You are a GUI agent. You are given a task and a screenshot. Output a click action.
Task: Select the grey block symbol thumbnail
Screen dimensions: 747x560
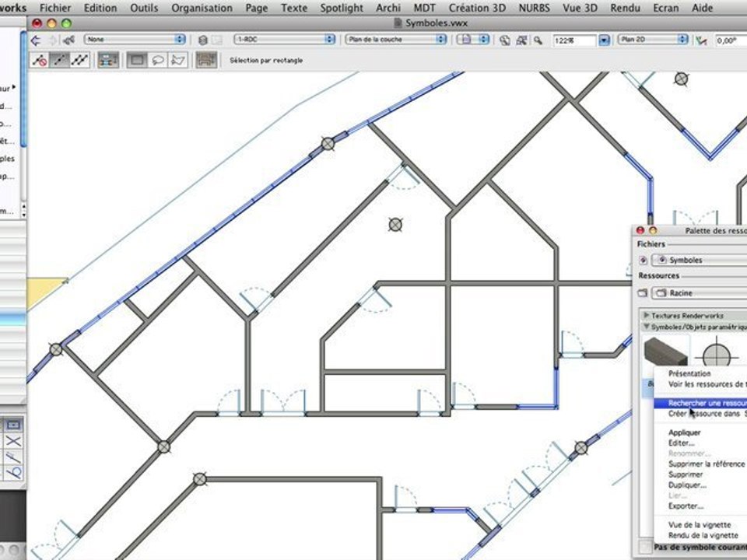(x=666, y=352)
